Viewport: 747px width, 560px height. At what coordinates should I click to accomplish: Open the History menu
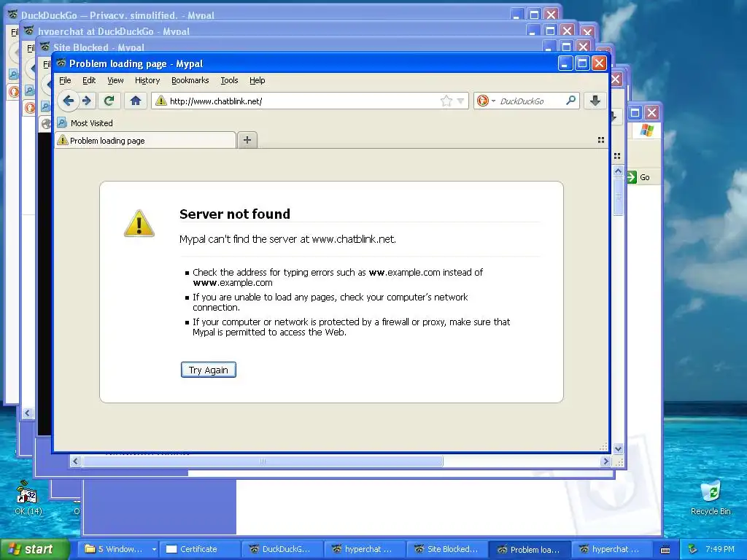click(147, 80)
